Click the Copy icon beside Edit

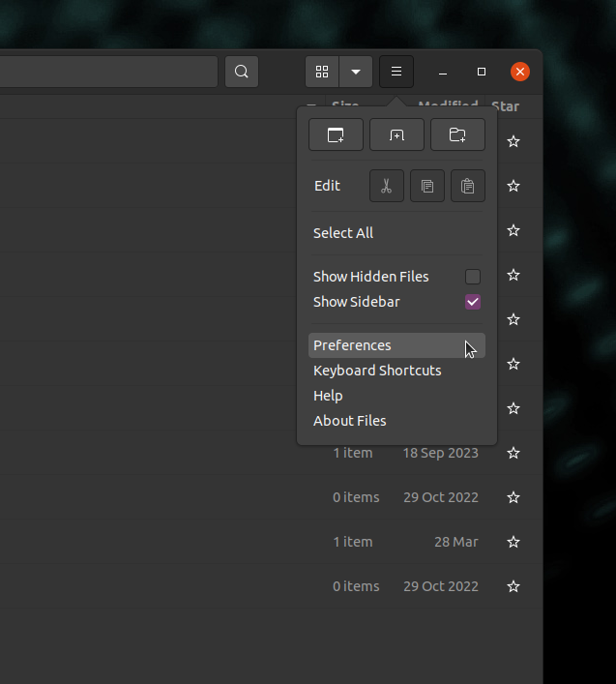tap(427, 186)
